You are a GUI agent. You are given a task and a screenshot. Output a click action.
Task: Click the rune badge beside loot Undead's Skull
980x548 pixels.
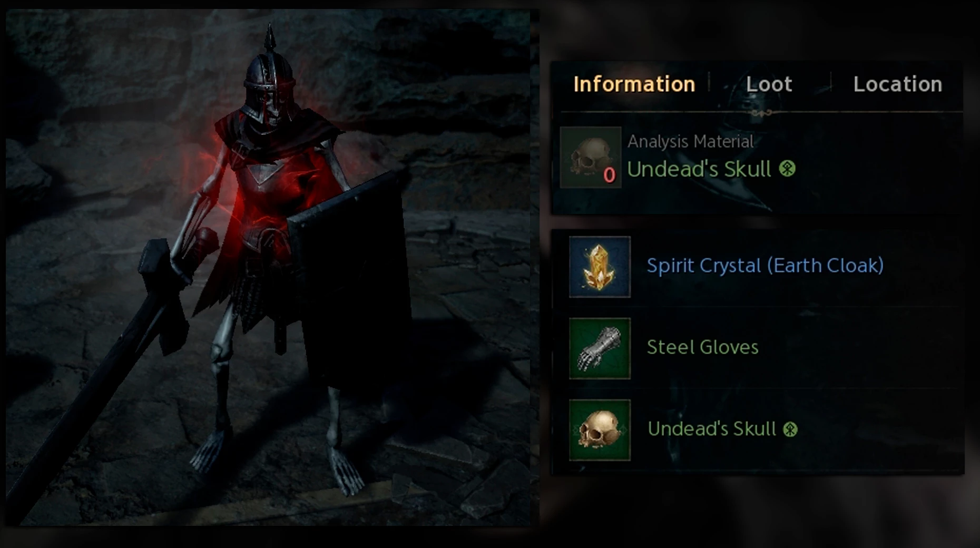coord(790,429)
